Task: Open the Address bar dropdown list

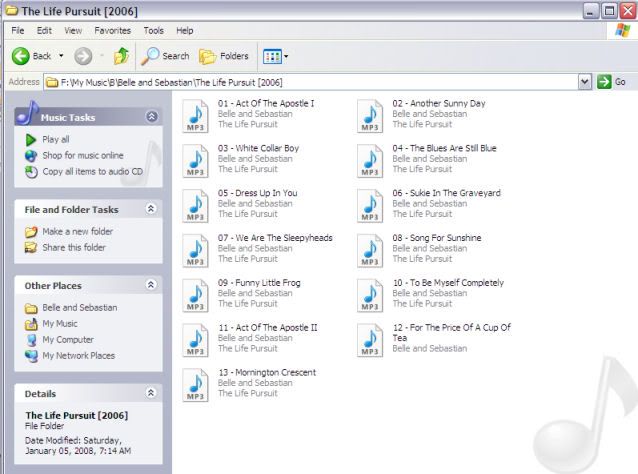Action: click(585, 82)
